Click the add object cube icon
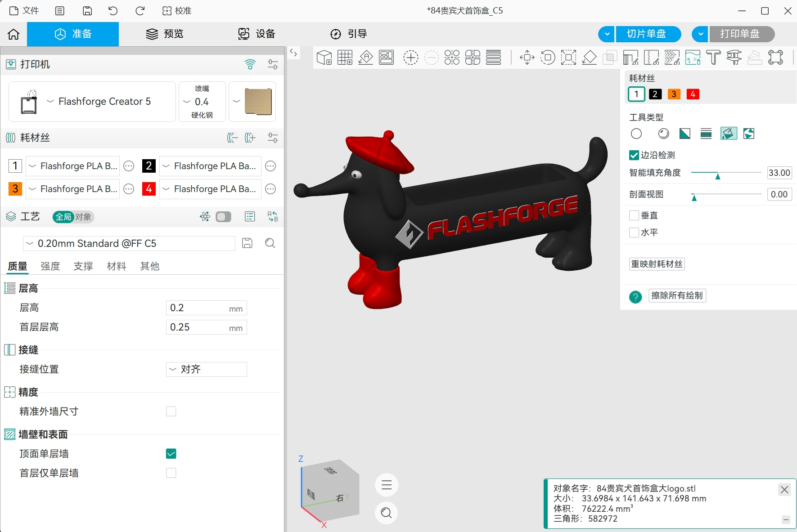The width and height of the screenshot is (797, 532). tap(324, 58)
